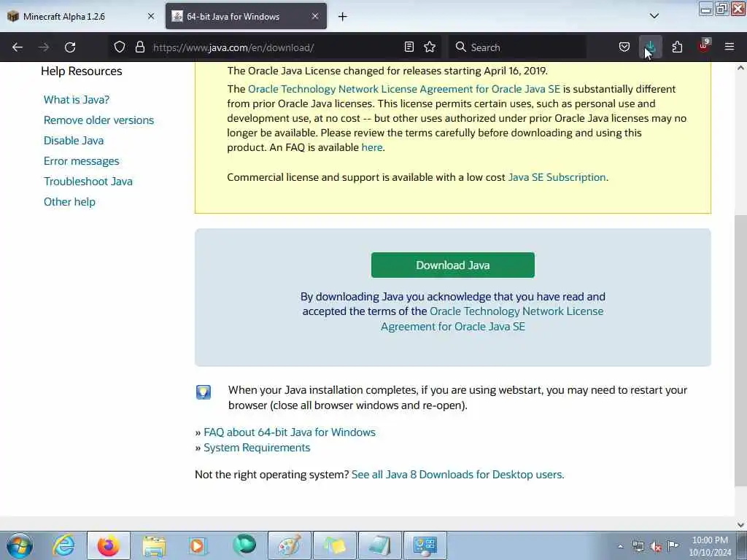Click the tip lightbulb icon

[x=204, y=392]
